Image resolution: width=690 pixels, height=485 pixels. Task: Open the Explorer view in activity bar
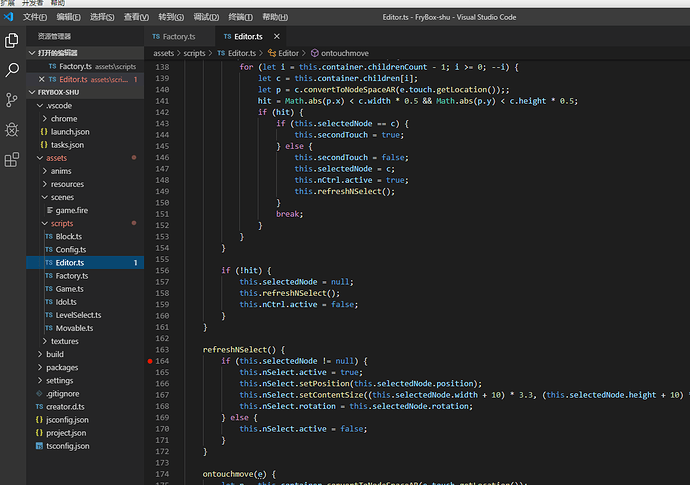click(12, 41)
